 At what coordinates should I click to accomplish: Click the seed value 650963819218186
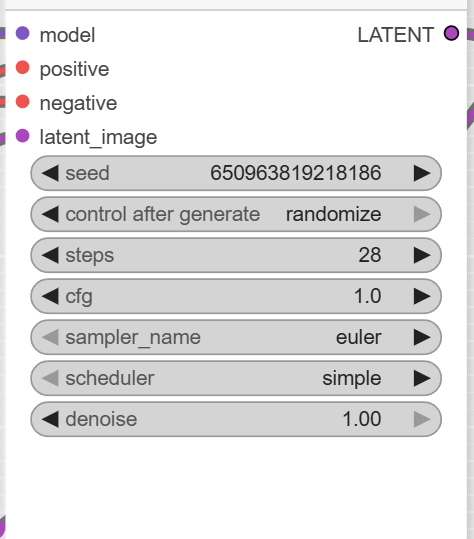click(x=296, y=173)
